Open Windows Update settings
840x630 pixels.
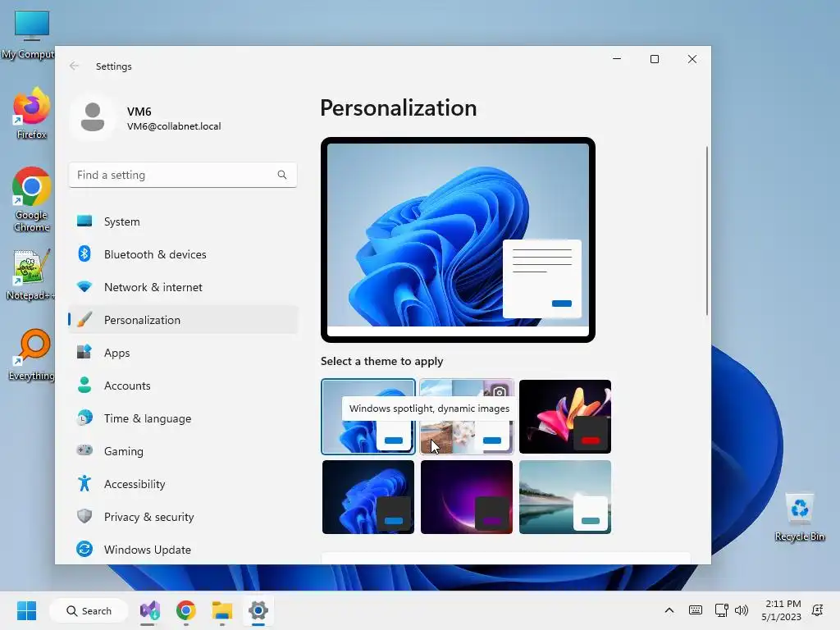coord(183,550)
